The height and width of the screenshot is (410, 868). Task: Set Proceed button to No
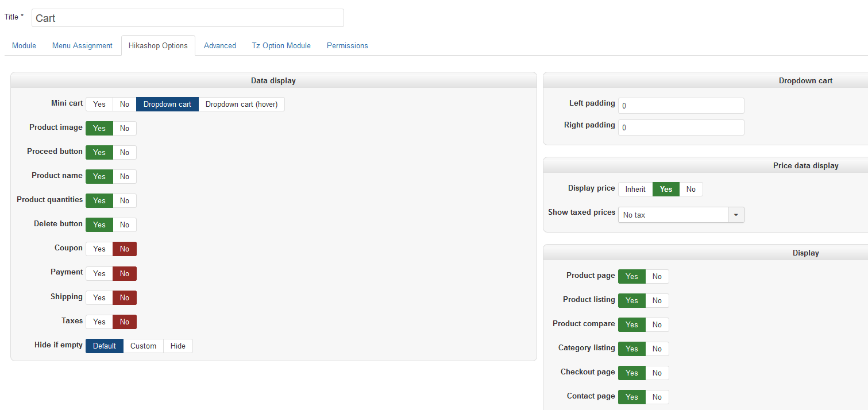point(125,152)
